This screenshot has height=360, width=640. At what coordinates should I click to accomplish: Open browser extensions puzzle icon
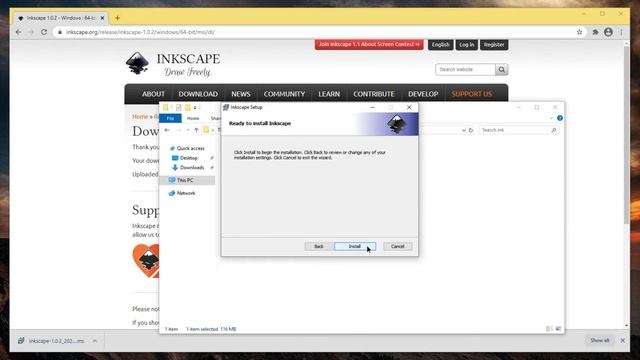click(x=595, y=32)
